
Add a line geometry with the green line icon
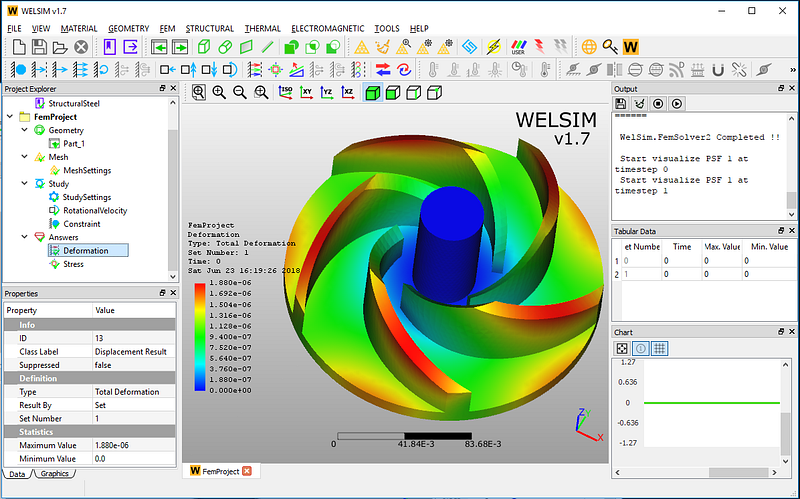pos(267,47)
